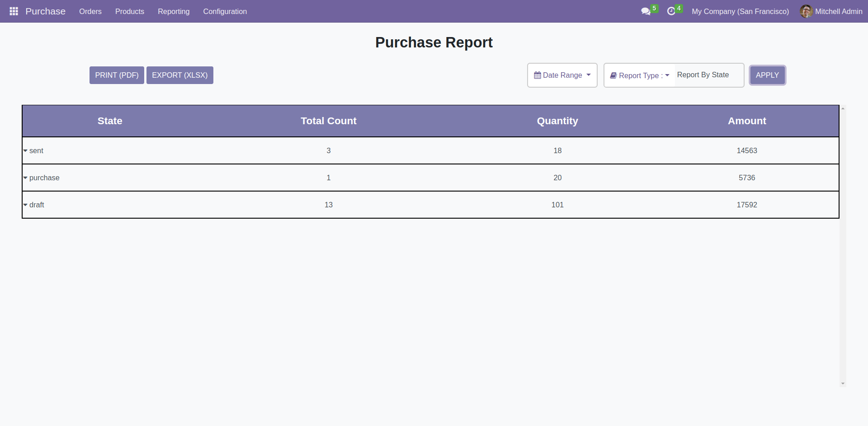Click the scrollbar down arrow beside table
This screenshot has width=868, height=426.
click(843, 384)
